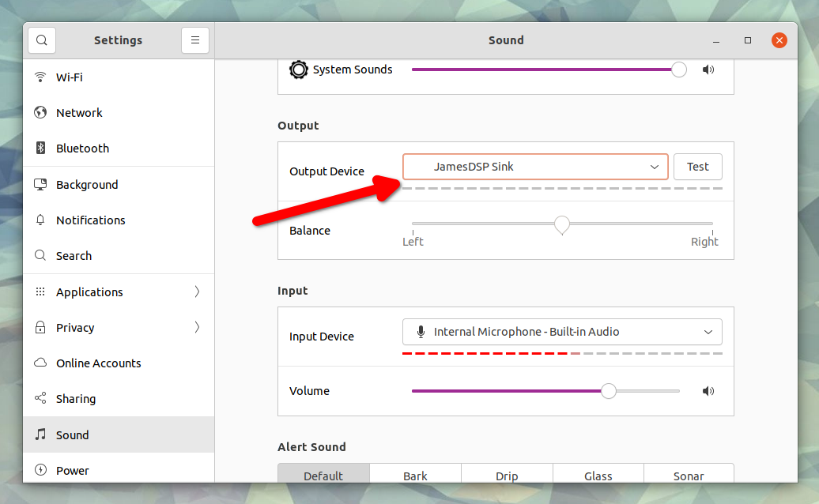Open the Input Device dropdown
Image resolution: width=819 pixels, height=504 pixels.
click(563, 332)
